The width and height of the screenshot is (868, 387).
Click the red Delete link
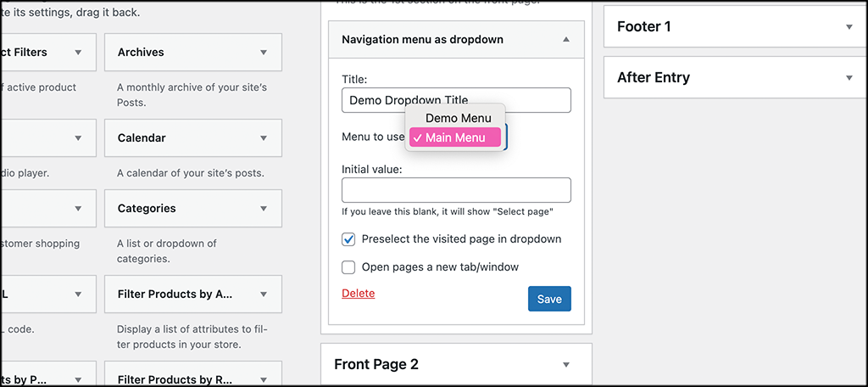point(359,294)
